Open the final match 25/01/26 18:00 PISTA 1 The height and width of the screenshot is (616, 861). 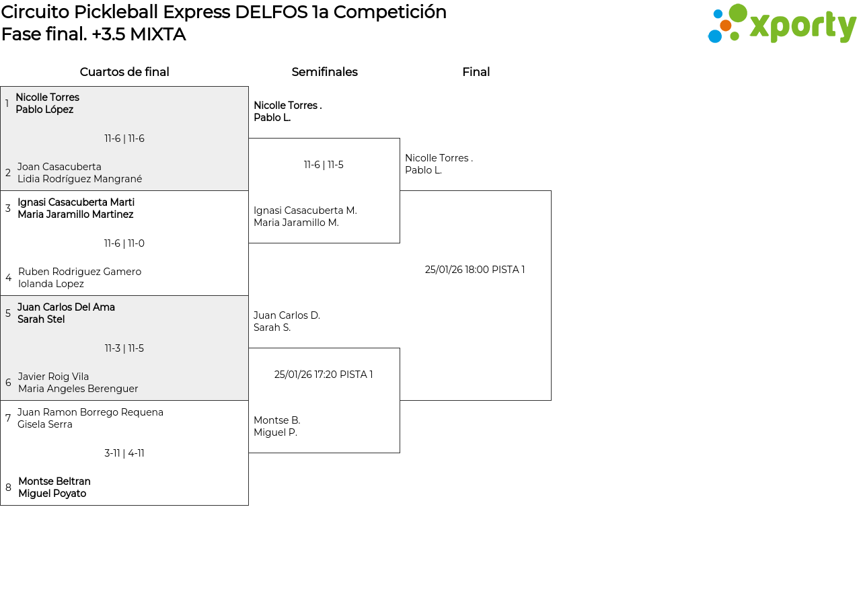475,270
